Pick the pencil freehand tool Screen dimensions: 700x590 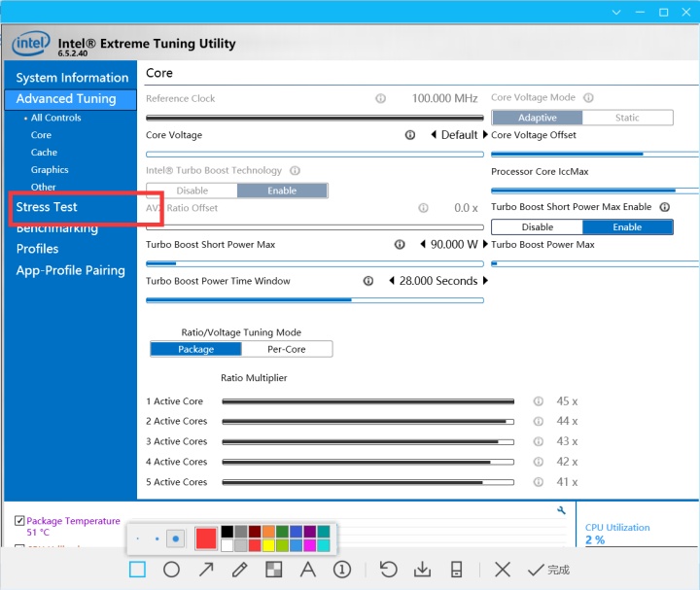[240, 570]
